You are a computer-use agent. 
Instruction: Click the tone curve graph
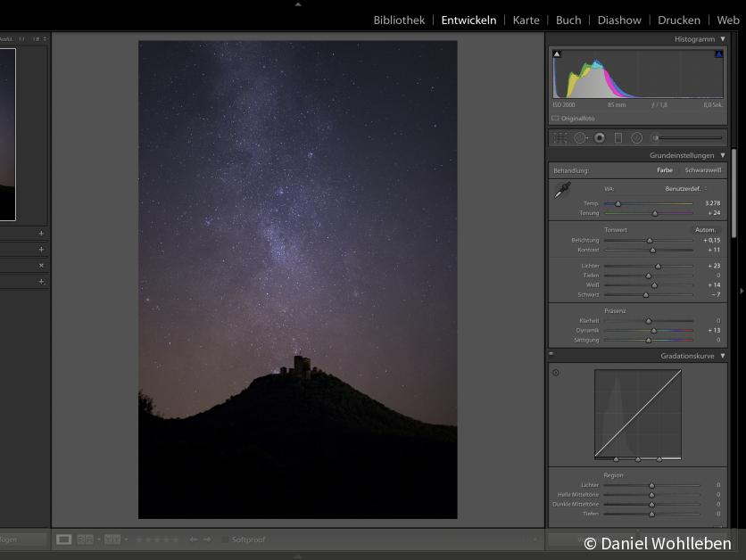pos(638,414)
